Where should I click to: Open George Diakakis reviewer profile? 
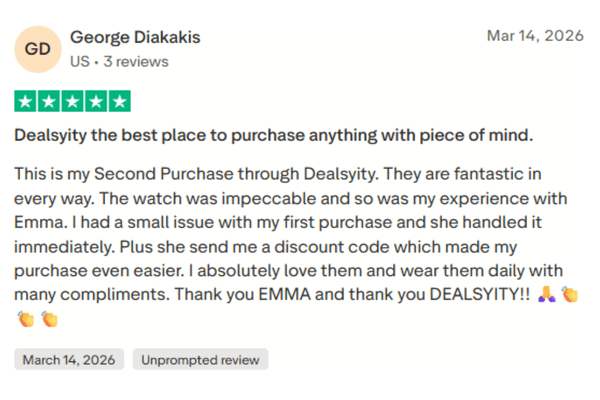135,38
